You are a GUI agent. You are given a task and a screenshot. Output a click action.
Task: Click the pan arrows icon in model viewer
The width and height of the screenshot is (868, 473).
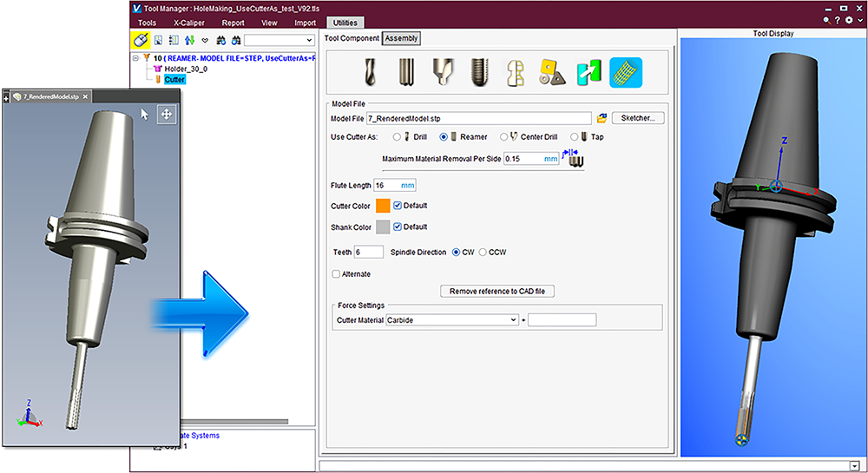pyautogui.click(x=167, y=115)
